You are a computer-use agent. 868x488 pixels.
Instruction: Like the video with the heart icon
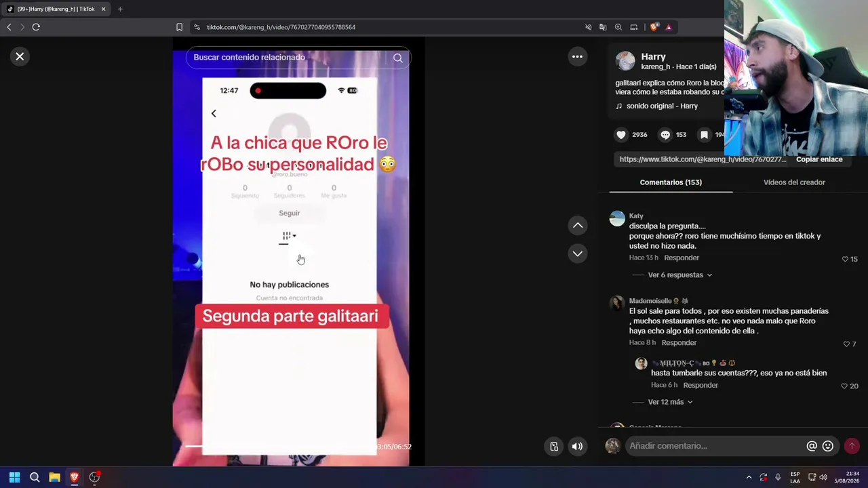pyautogui.click(x=621, y=135)
